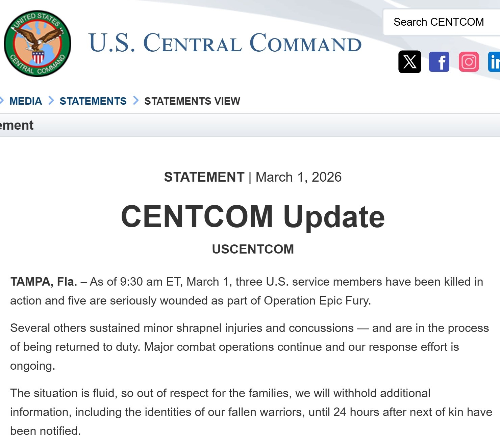The image size is (500, 448).
Task: Go to the MEDIA breadcrumb
Action: click(x=26, y=101)
